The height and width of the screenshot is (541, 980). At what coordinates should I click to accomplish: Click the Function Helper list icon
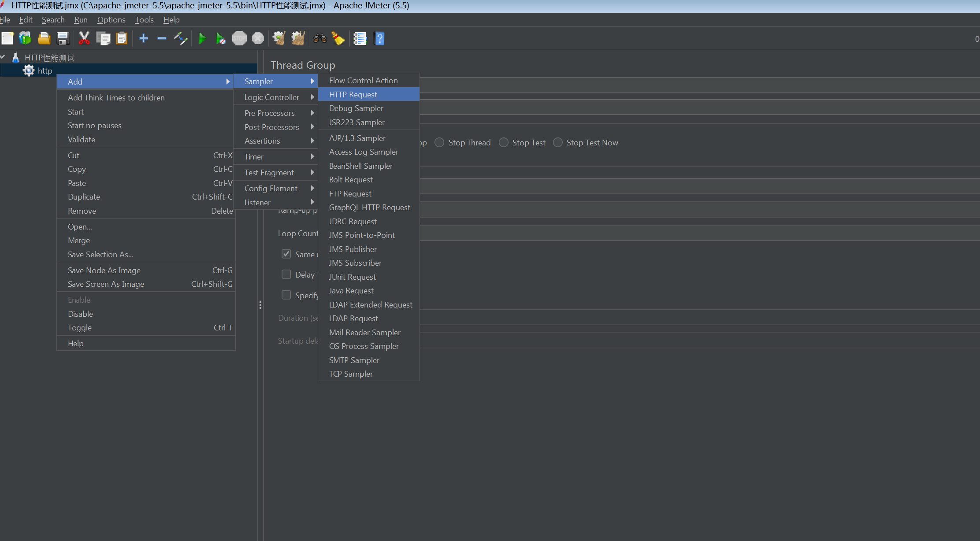point(360,38)
